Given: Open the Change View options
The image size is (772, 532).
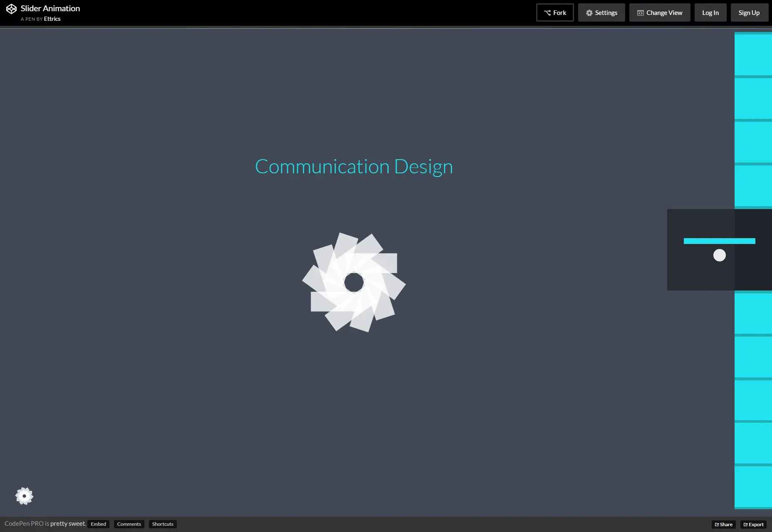Looking at the screenshot, I should (659, 12).
